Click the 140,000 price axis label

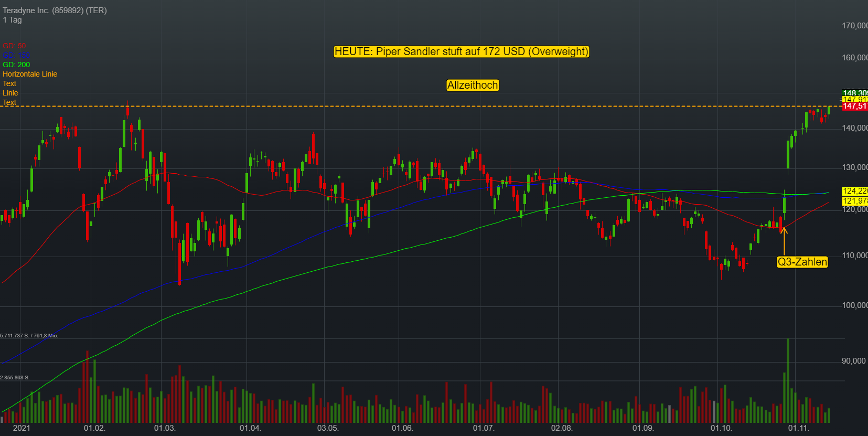click(x=855, y=128)
